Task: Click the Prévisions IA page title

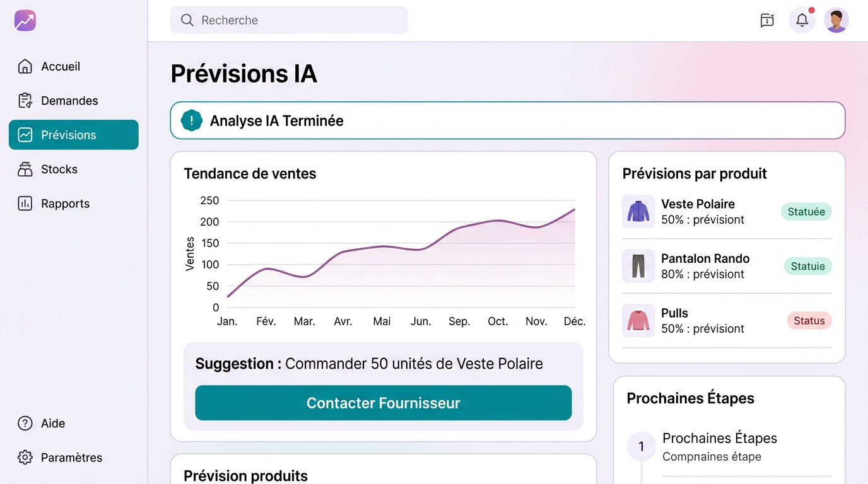Action: click(243, 74)
